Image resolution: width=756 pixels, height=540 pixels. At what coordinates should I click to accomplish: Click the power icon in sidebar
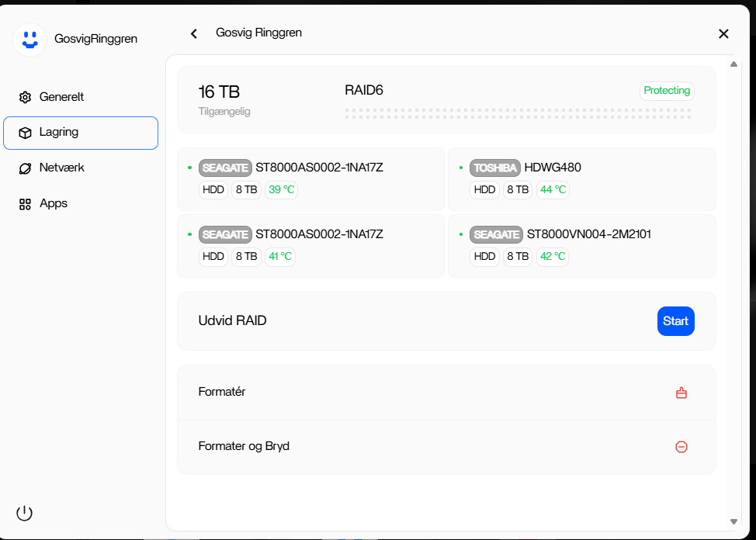coord(25,513)
